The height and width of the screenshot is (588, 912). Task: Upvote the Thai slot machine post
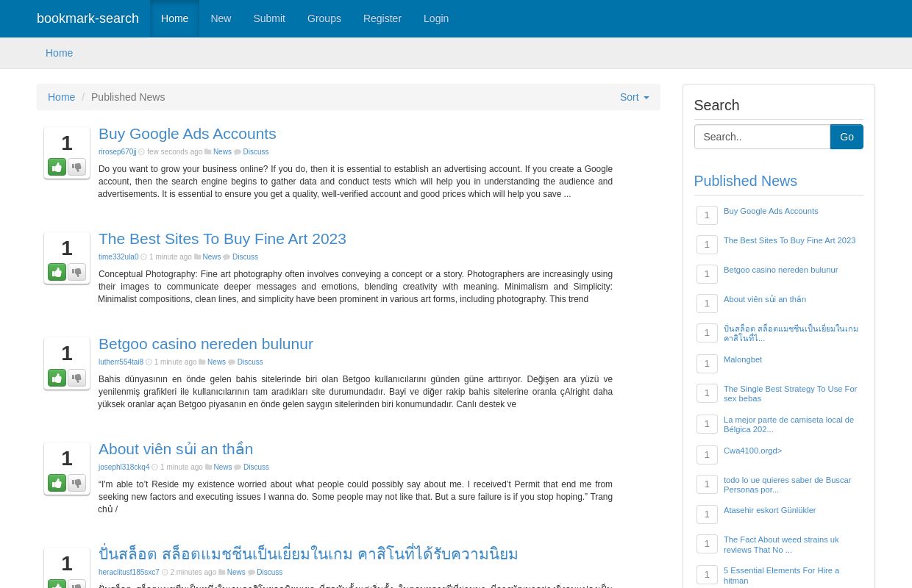click(x=57, y=584)
